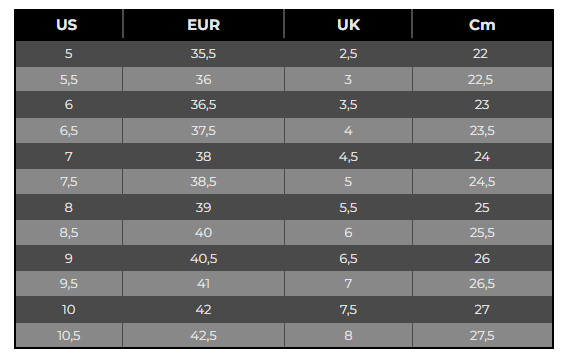Click US size 7 cell
Image resolution: width=573 pixels, height=360 pixels.
[x=69, y=156]
